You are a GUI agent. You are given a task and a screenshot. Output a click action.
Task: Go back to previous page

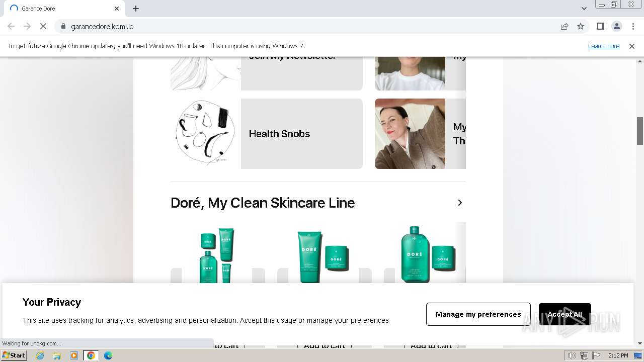pos(11,26)
